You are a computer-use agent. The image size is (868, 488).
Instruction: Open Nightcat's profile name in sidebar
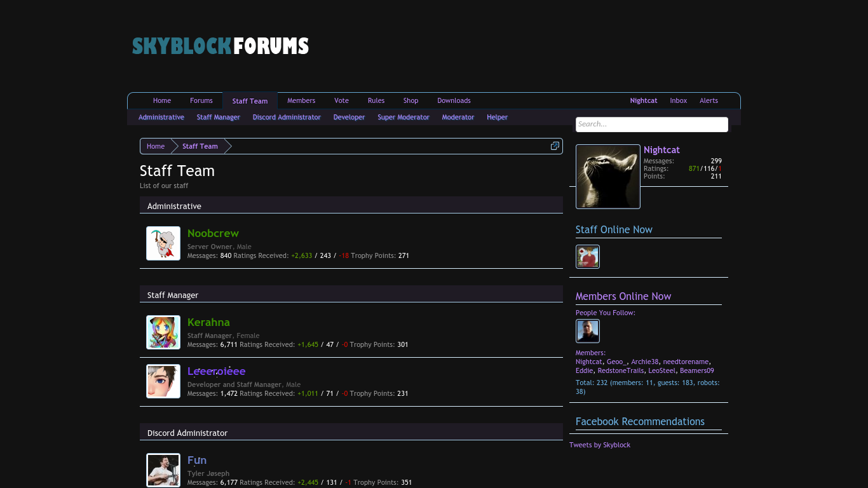coord(661,150)
